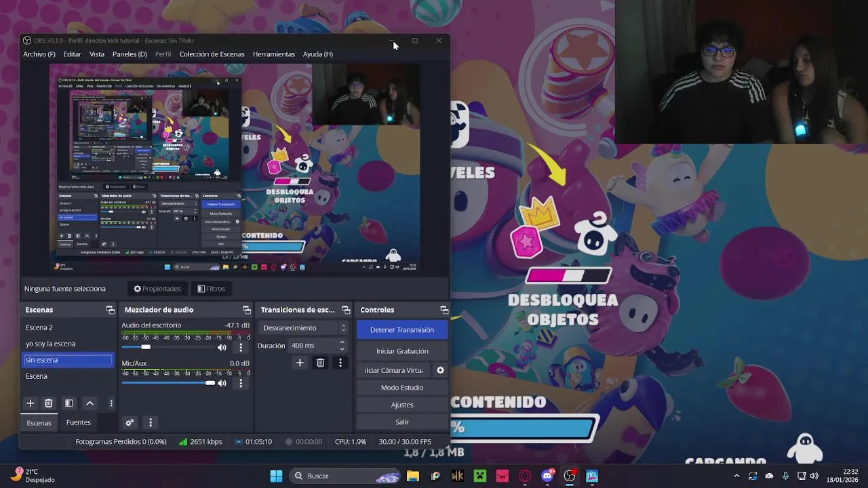The width and height of the screenshot is (868, 488).
Task: Mute Audio del escritorio speaker
Action: pyautogui.click(x=222, y=348)
